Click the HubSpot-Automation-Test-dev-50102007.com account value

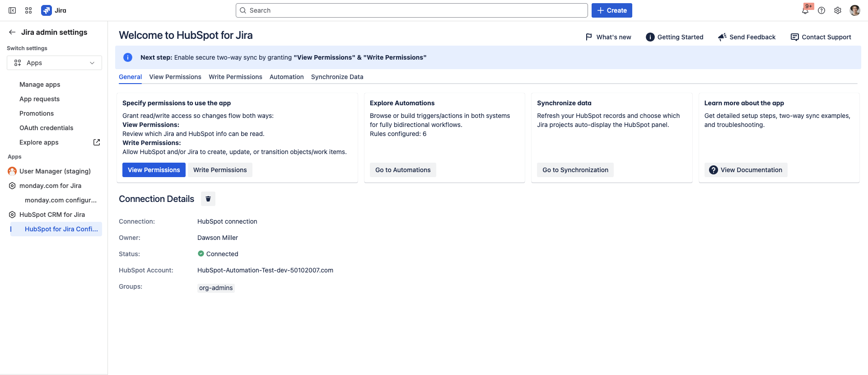(x=265, y=270)
